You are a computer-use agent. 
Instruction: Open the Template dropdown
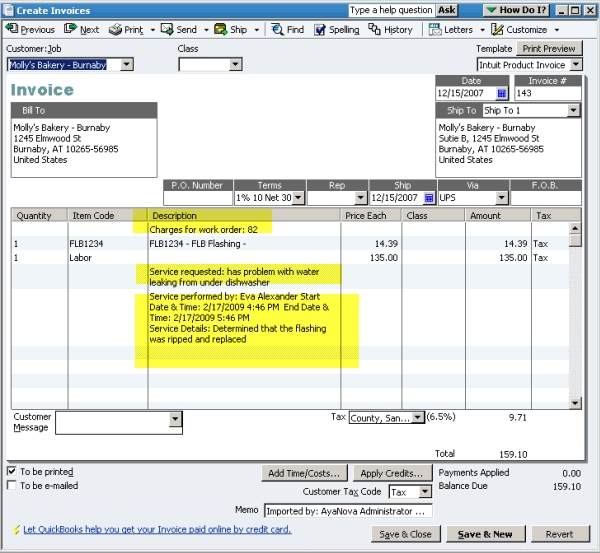576,64
